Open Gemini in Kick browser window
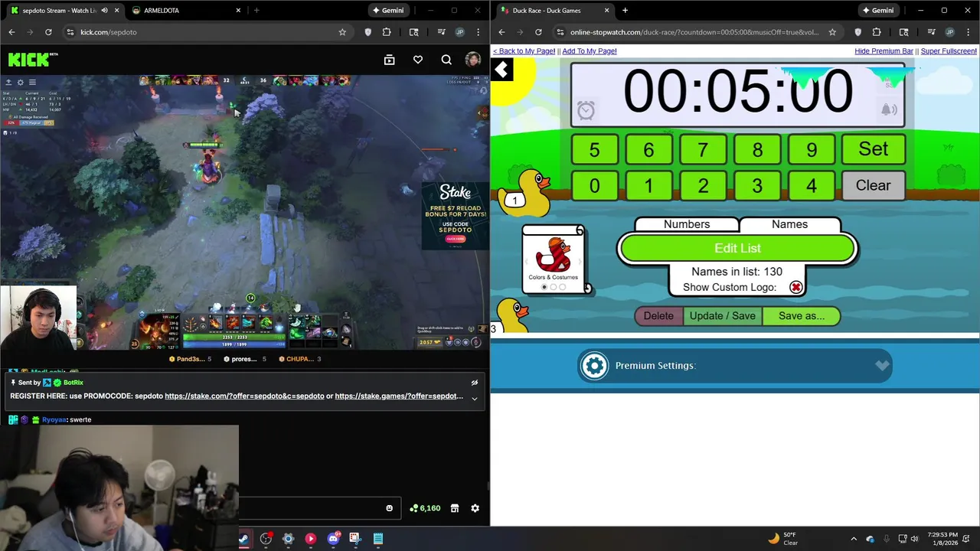This screenshot has width=980, height=551. [387, 11]
